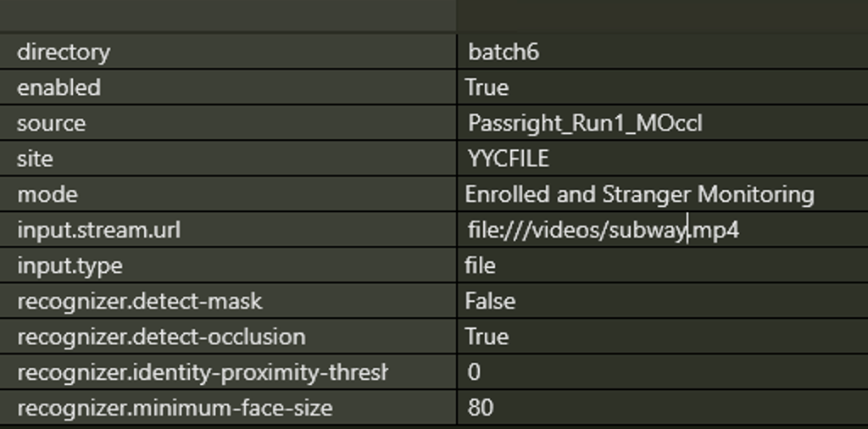Select the directory property name row
The width and height of the screenshot is (868, 429).
click(64, 52)
